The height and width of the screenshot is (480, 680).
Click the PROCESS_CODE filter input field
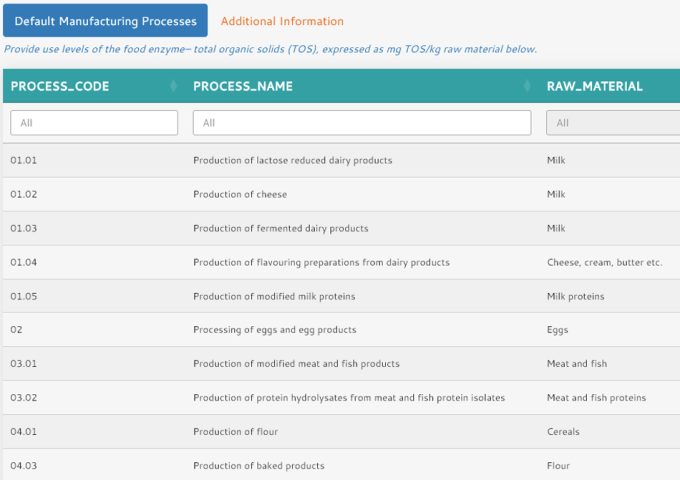[x=94, y=123]
